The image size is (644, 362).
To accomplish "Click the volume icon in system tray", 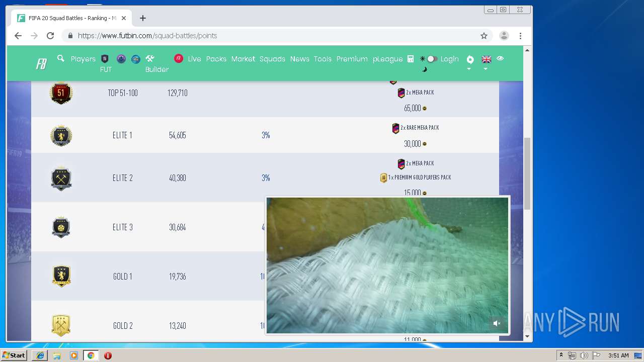I will tap(584, 355).
